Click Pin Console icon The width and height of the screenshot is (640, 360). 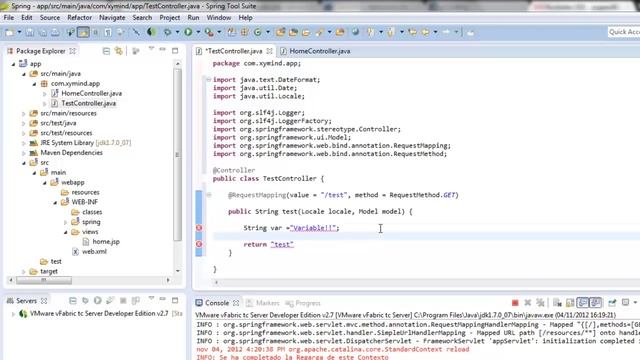click(x=612, y=303)
